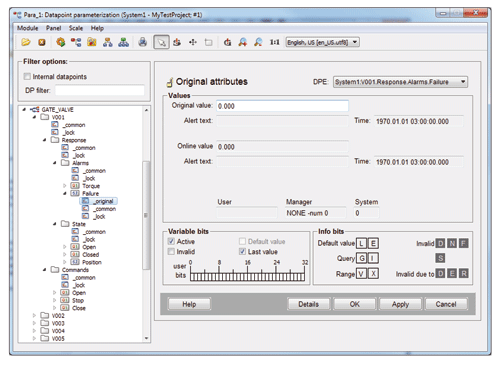Click the Range X info bit

pyautogui.click(x=373, y=274)
